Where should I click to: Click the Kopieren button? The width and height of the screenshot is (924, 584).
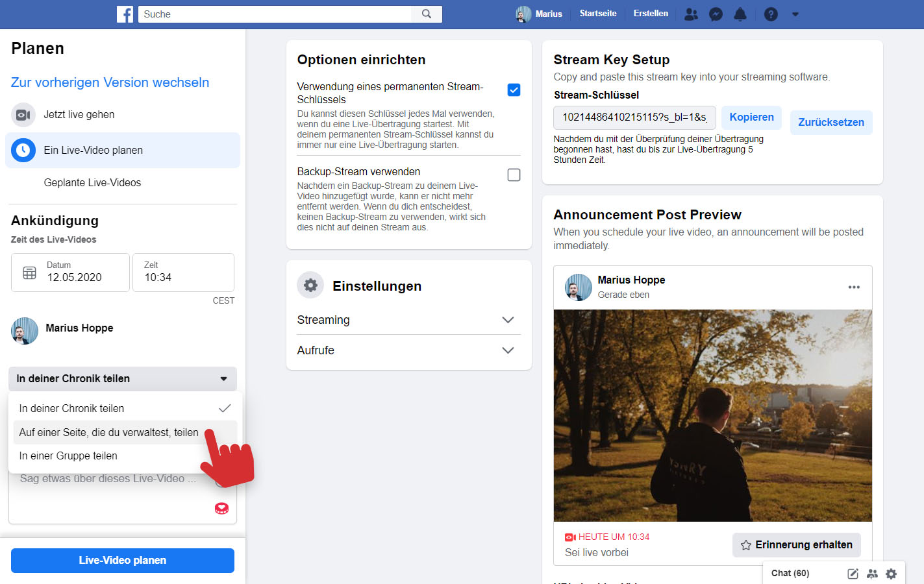pos(751,117)
